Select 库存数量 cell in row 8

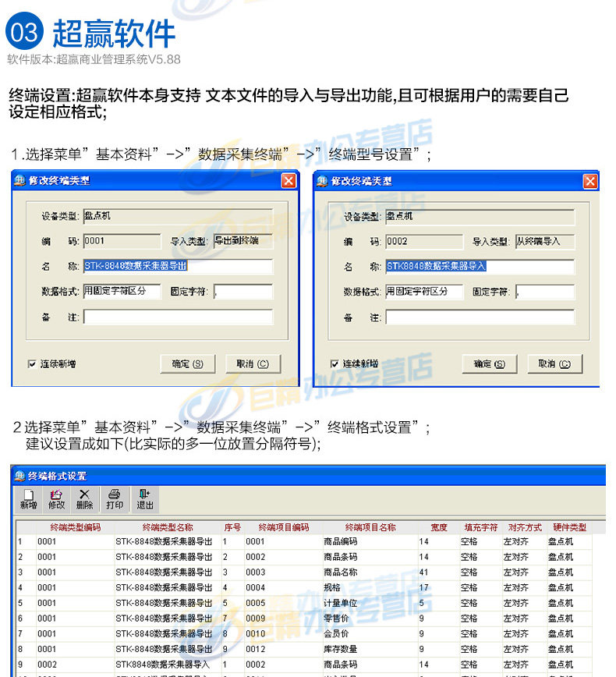[370, 649]
